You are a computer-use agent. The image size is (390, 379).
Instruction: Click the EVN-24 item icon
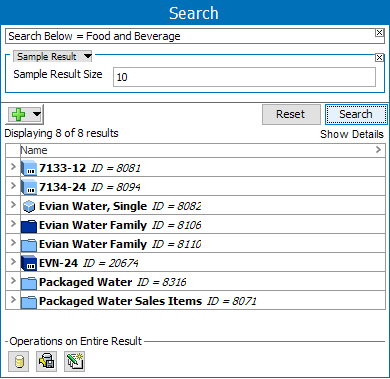[29, 263]
